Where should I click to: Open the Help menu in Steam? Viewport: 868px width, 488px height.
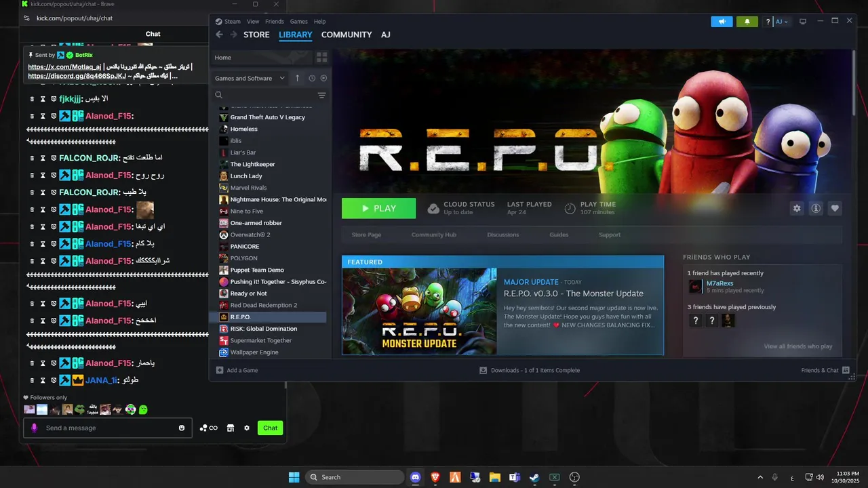320,22
